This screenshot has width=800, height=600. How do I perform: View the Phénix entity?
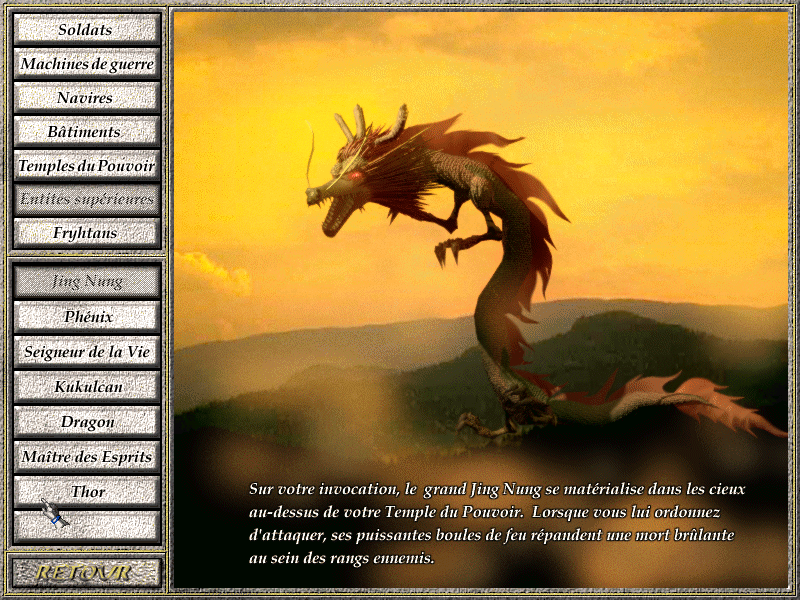coord(87,316)
